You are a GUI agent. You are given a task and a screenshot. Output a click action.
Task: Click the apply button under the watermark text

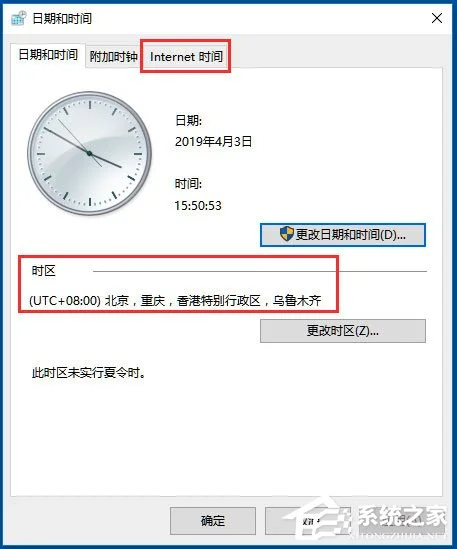click(403, 521)
